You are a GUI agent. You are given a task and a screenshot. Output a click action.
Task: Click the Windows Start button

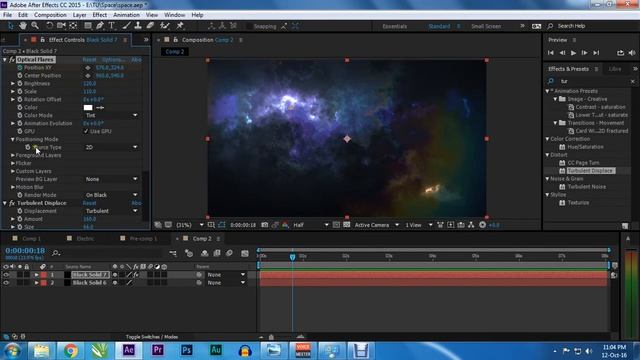pyautogui.click(x=12, y=351)
